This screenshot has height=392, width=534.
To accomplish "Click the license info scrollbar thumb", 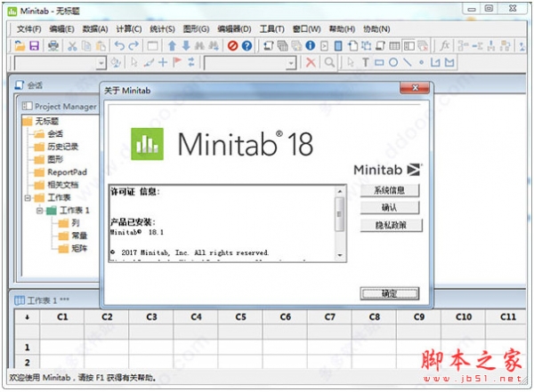I will click(x=339, y=214).
